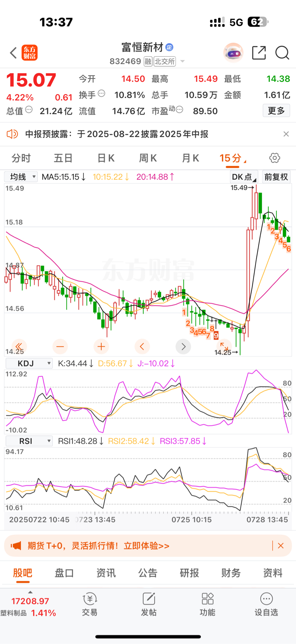Tap the announcement speaker icon
The height and width of the screenshot is (644, 296).
(x=12, y=134)
